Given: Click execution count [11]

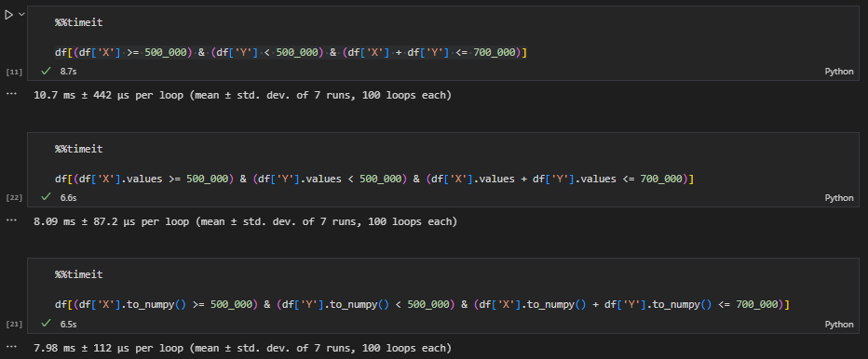Looking at the screenshot, I should [14, 73].
